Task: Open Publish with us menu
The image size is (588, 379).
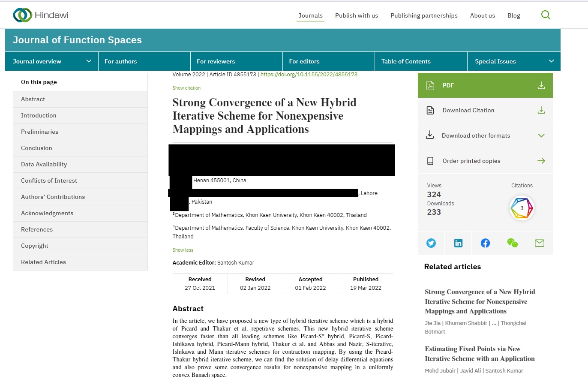Action: [x=356, y=15]
